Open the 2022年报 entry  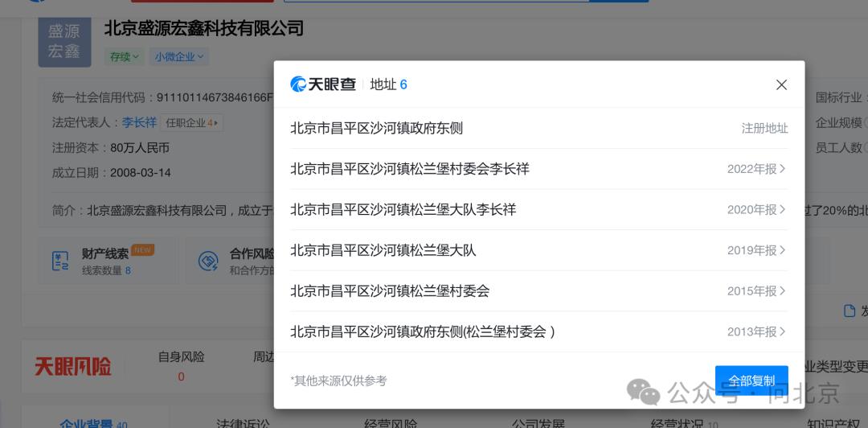pos(756,169)
